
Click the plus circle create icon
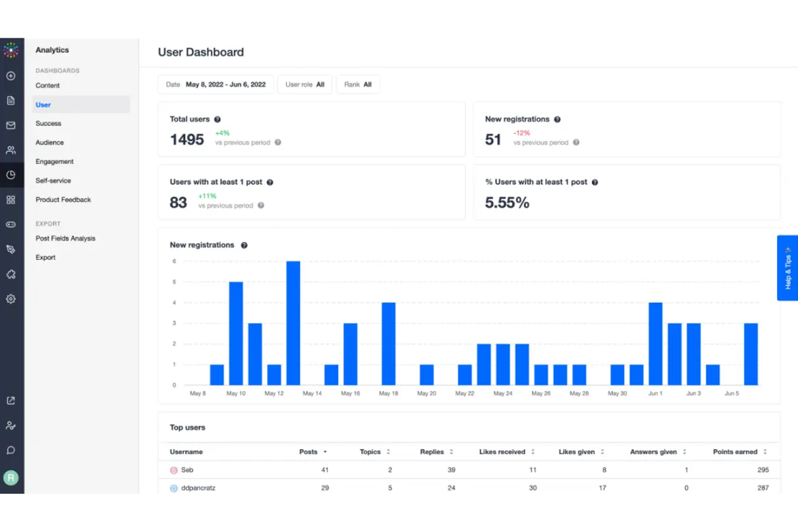11,76
